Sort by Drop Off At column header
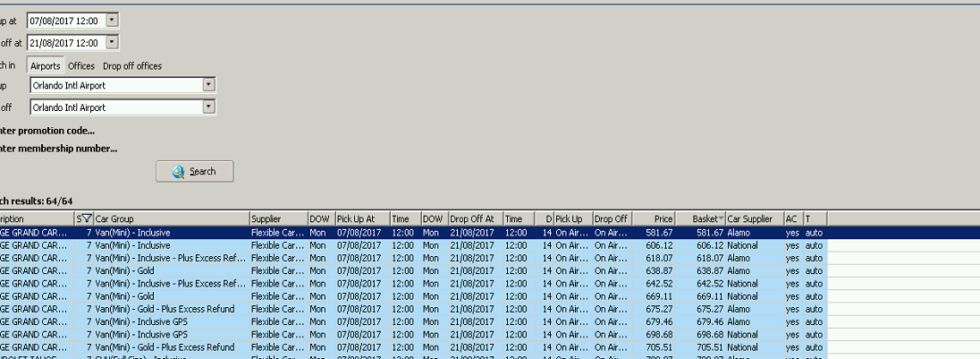Image resolution: width=980 pixels, height=359 pixels. [x=477, y=219]
